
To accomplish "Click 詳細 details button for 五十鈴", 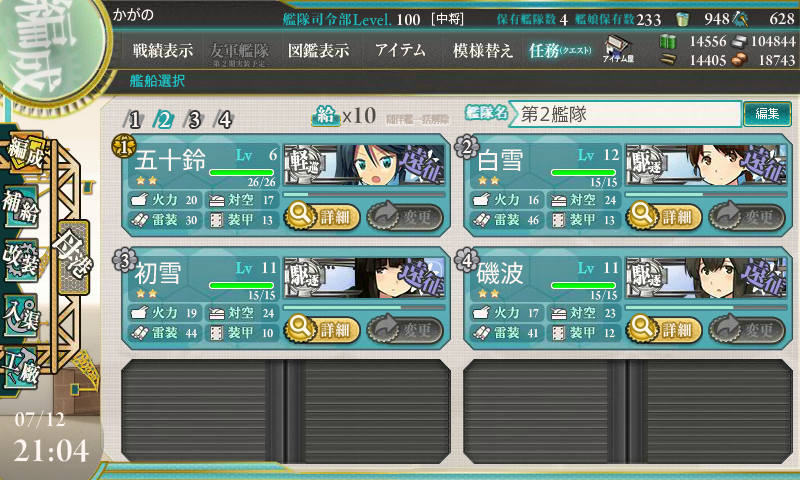I will pos(322,217).
